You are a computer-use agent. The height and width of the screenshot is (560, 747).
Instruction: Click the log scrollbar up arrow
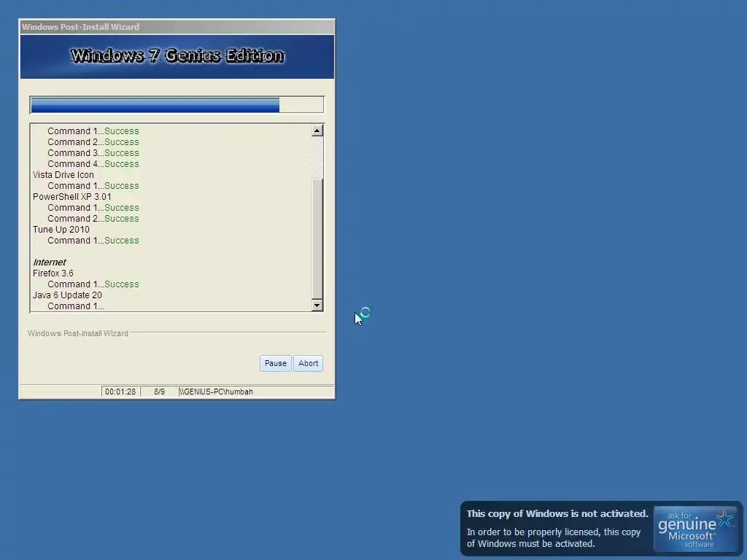click(317, 131)
